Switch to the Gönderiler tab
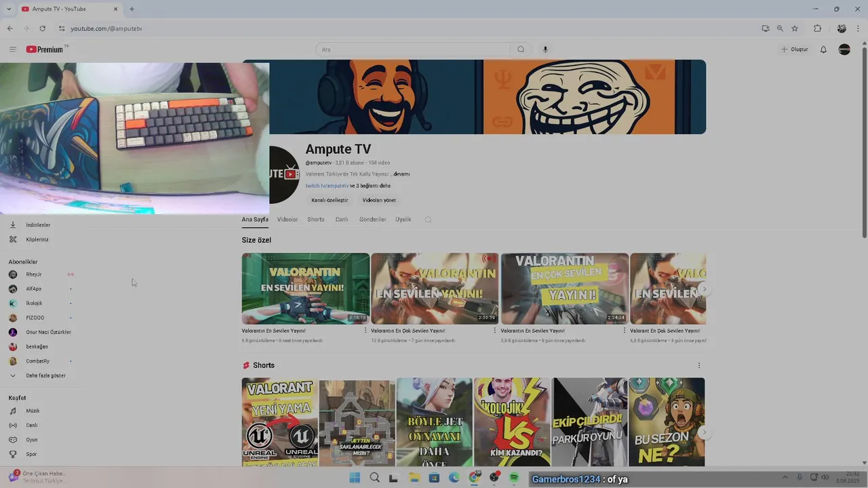This screenshot has width=868, height=488. point(372,220)
